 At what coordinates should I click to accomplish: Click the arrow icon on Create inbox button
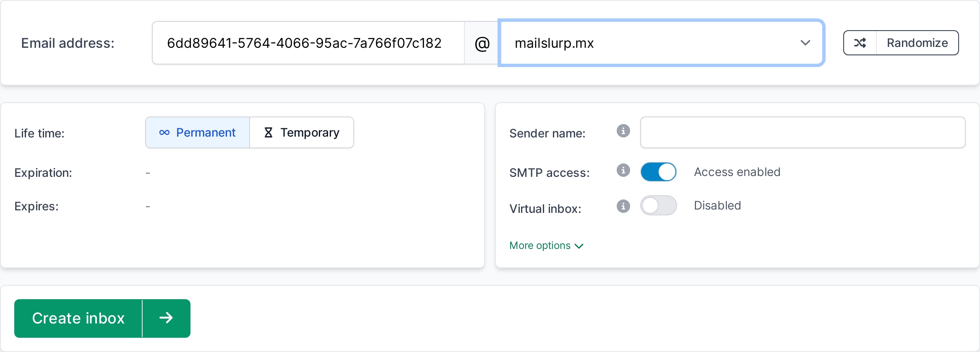166,318
